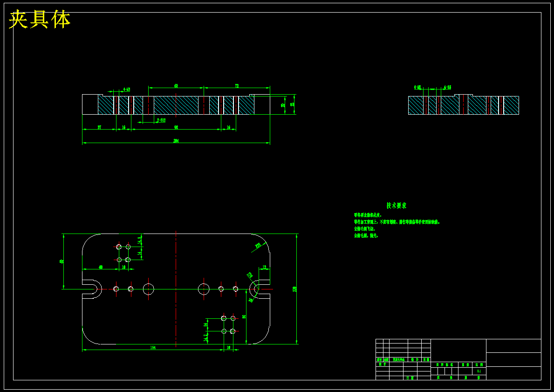
Task: Click the yellow title 夹具体
Action: [40, 20]
